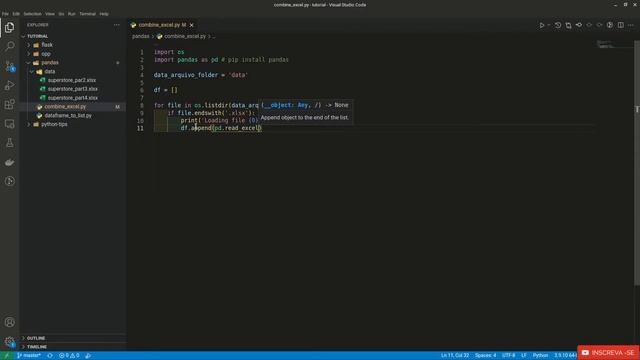Open the Manage gear icon
This screenshot has height=360, width=640.
[x=9, y=342]
